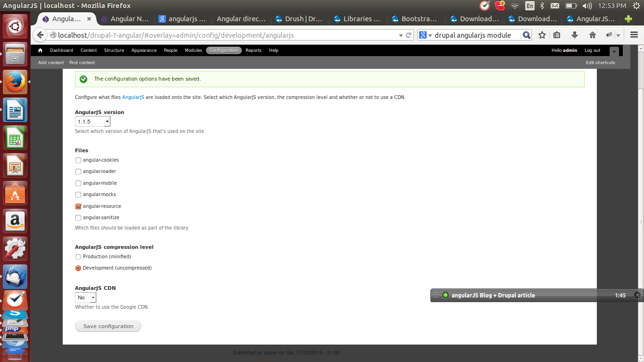Image resolution: width=644 pixels, height=362 pixels.
Task: Open the dropdown arrow next to addon icon
Action: [618, 35]
